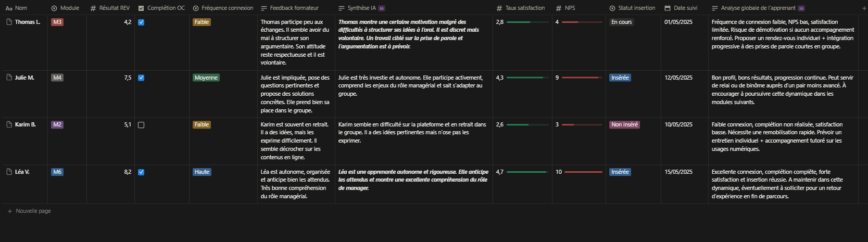Open synthesis 'Léa est une apprenante autonome'
The width and height of the screenshot is (868, 242).
[413, 180]
